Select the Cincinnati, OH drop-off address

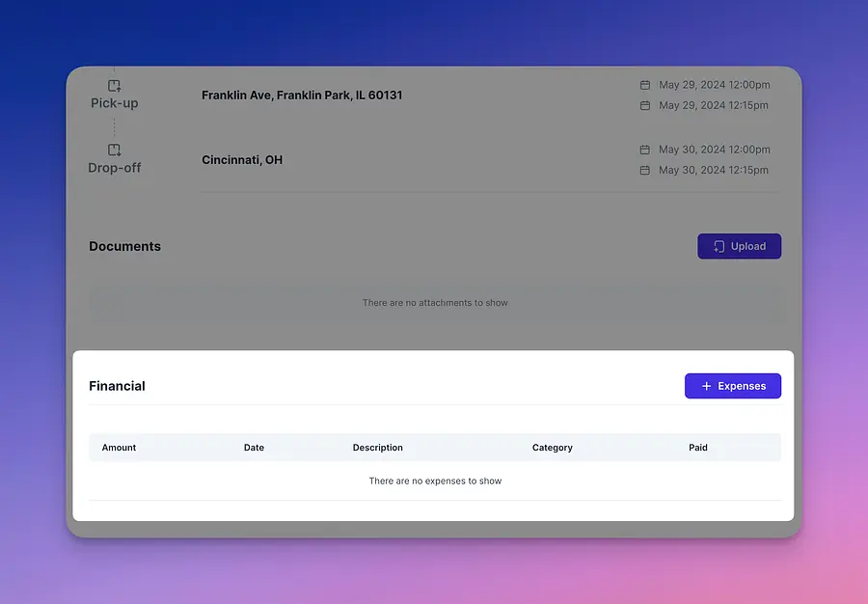pos(242,160)
